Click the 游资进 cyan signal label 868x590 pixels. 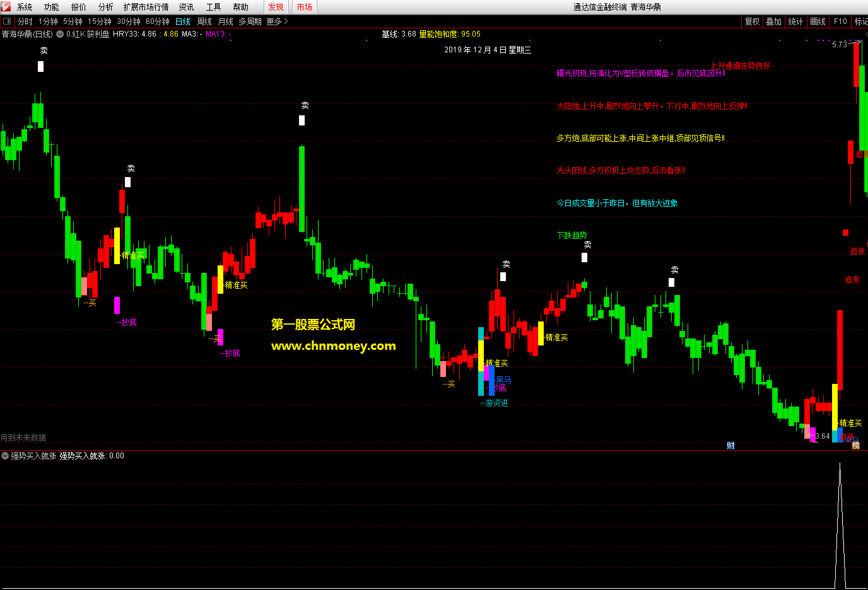click(x=495, y=403)
